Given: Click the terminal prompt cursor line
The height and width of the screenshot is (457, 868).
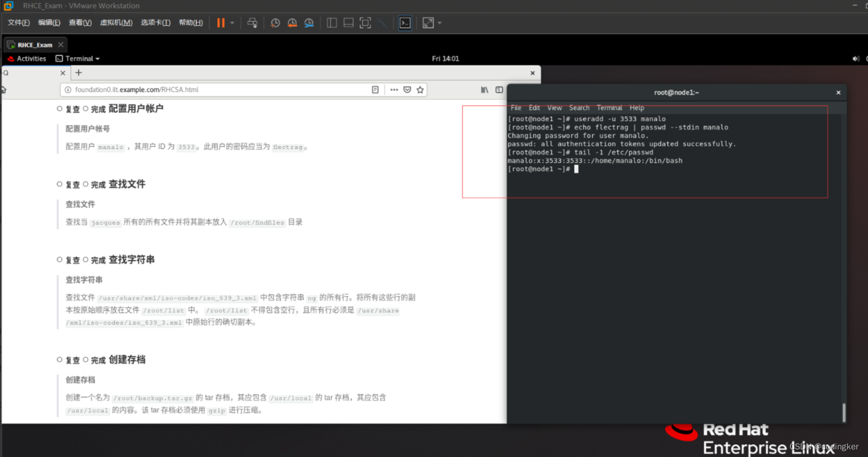Looking at the screenshot, I should click(543, 169).
